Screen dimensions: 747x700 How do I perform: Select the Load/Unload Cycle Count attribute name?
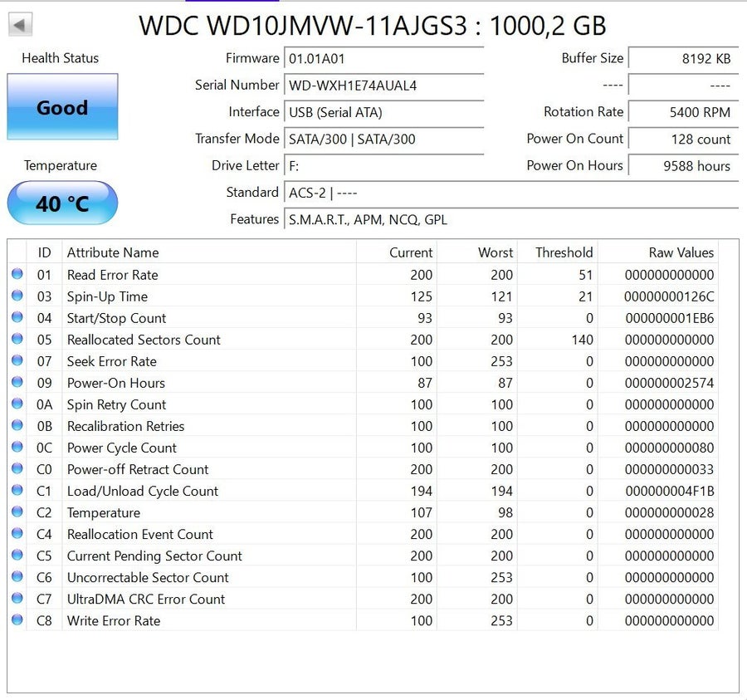[143, 492]
